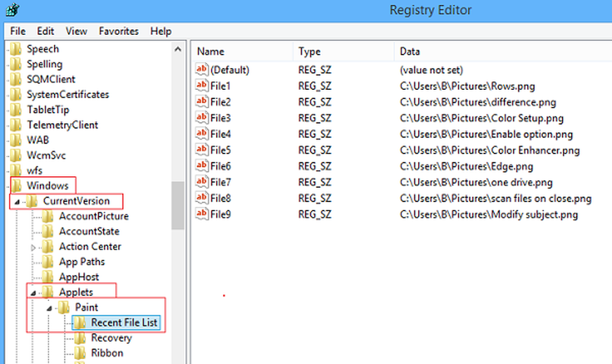The image size is (612, 364).
Task: Click the Modify subject.png data path
Action: [488, 215]
